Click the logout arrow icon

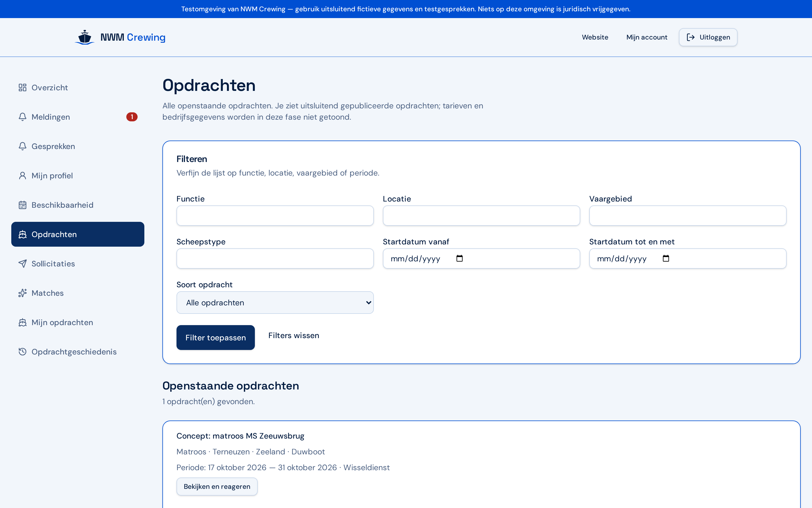(x=690, y=37)
